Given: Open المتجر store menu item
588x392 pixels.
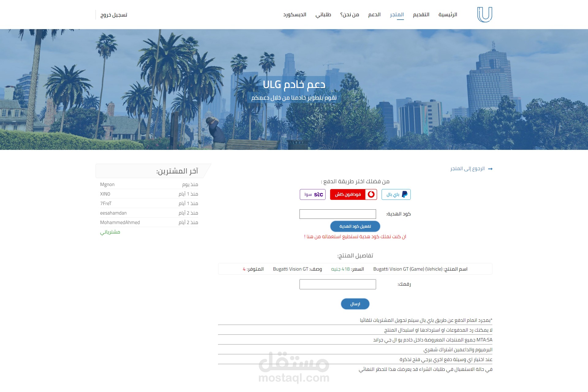Looking at the screenshot, I should (397, 15).
